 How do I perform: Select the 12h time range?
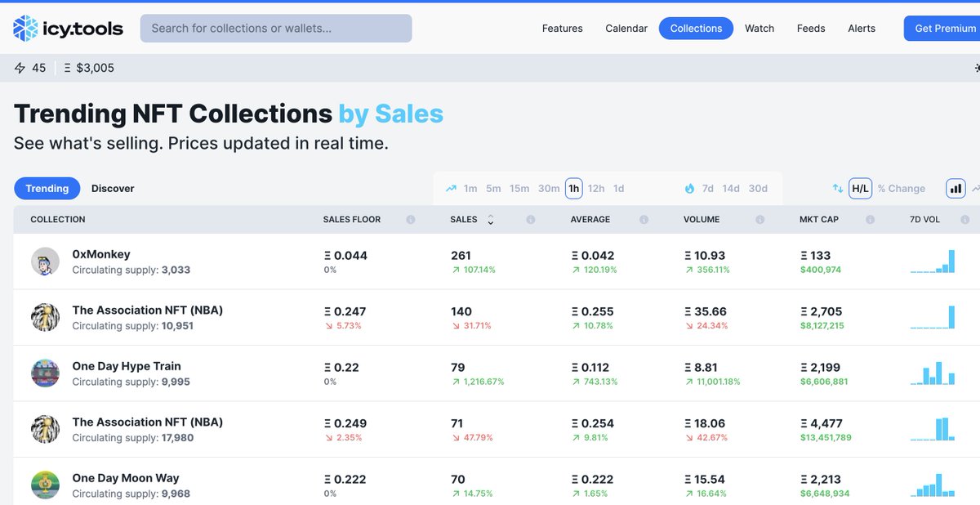tap(596, 189)
